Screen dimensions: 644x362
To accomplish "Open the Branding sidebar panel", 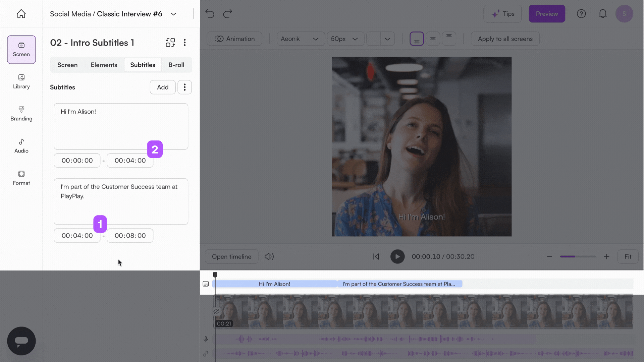I will (21, 114).
